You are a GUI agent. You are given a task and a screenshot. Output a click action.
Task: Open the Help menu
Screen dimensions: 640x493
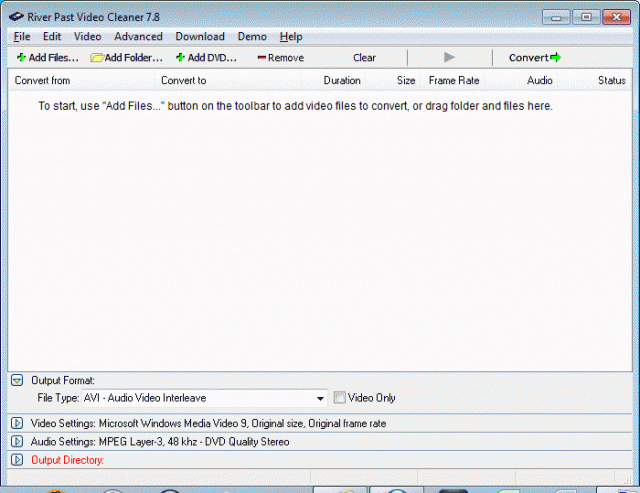pyautogui.click(x=291, y=37)
